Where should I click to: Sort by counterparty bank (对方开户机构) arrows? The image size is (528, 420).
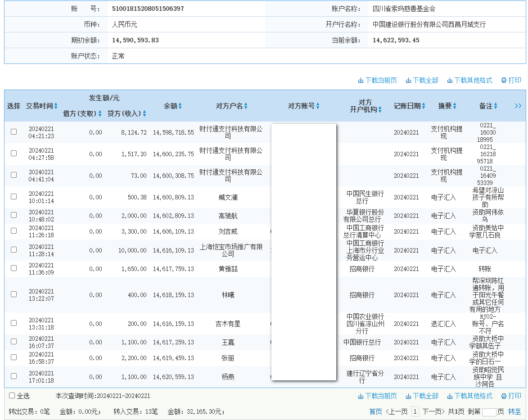click(380, 110)
